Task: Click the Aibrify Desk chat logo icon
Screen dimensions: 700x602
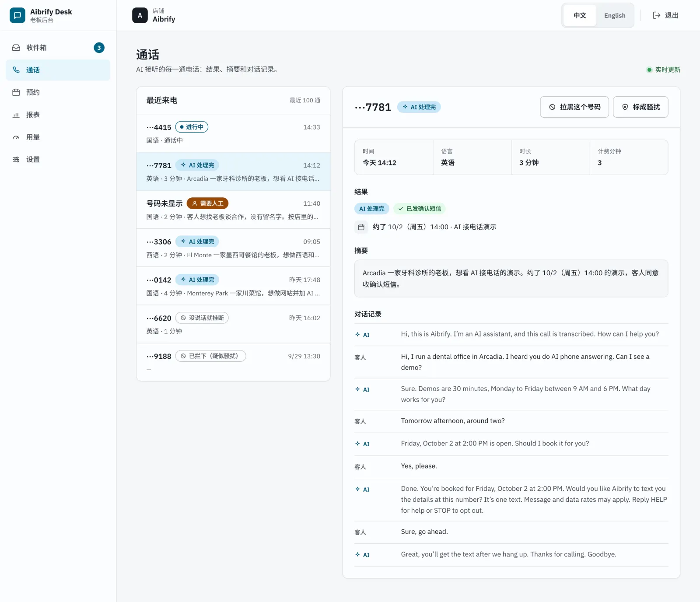Action: 17,15
